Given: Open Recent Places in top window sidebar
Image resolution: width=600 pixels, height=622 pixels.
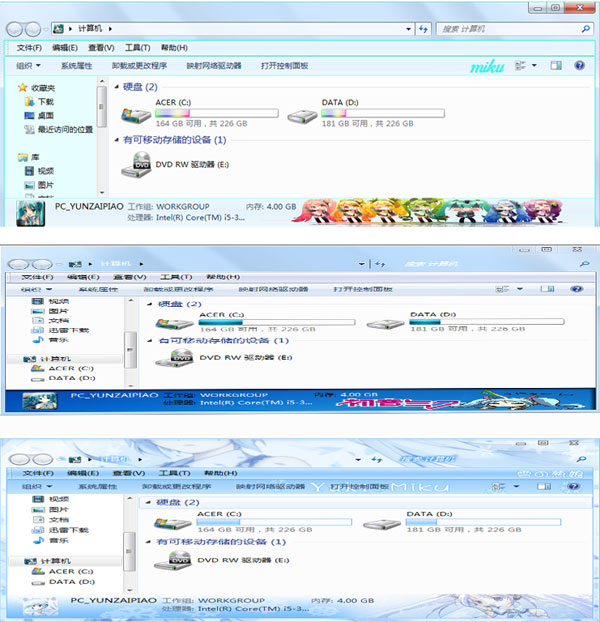Looking at the screenshot, I should pos(59,129).
